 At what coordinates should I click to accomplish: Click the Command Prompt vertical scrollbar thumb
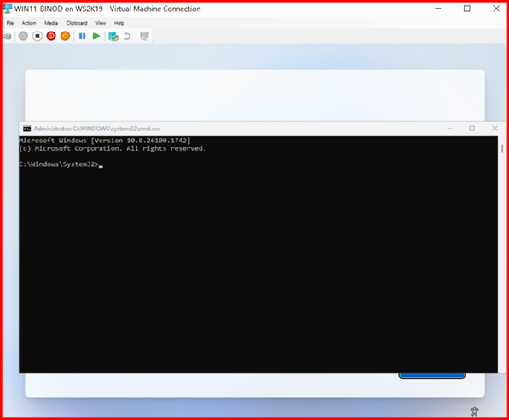[x=502, y=149]
